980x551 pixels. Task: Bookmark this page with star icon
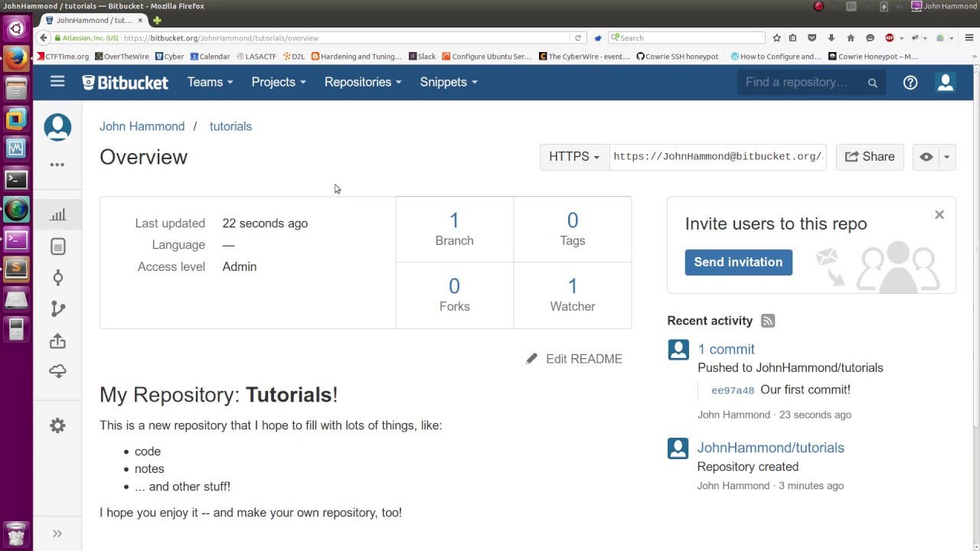[x=776, y=37]
